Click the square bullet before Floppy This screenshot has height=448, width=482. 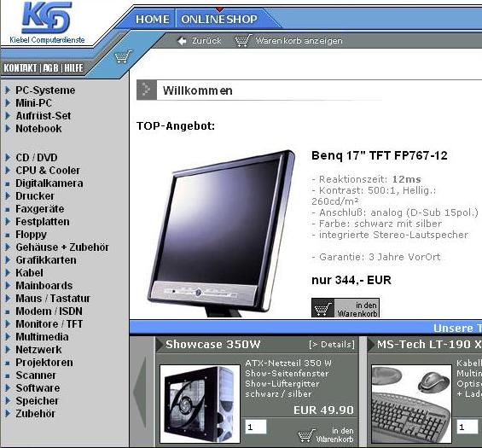pos(8,235)
